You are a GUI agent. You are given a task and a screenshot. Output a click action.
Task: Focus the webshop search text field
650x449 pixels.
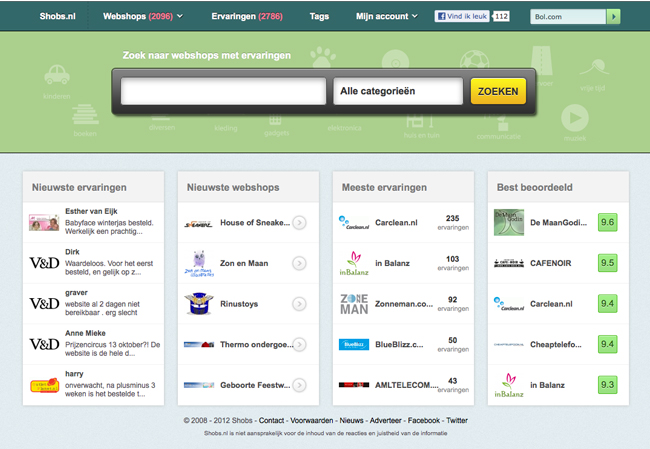point(223,91)
